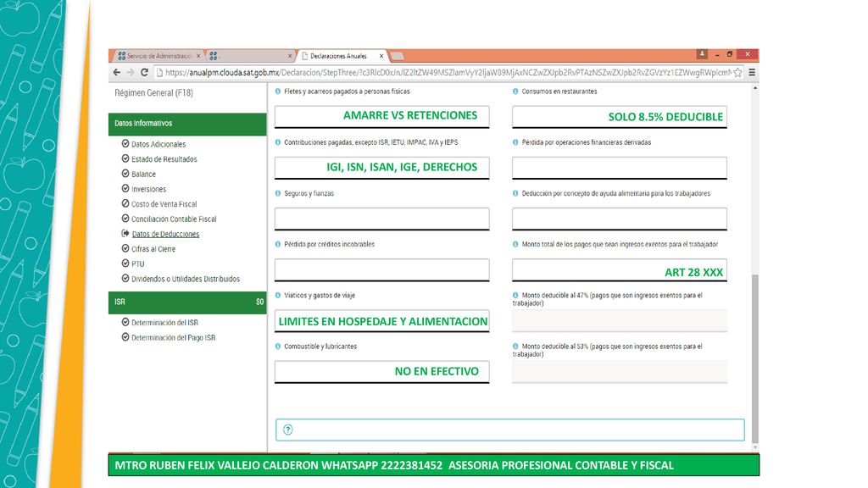Reload the page with refresh icon

[x=144, y=73]
